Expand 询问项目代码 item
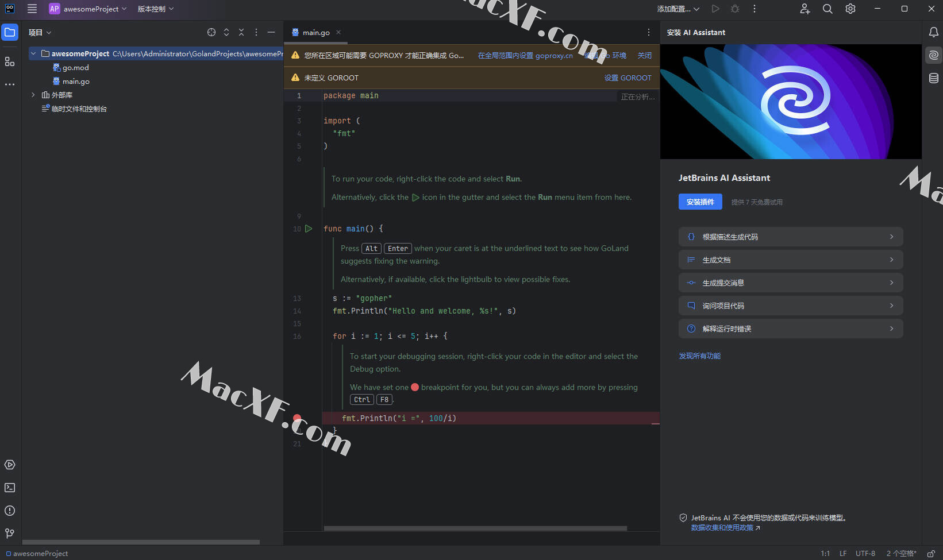The height and width of the screenshot is (560, 943). (791, 306)
